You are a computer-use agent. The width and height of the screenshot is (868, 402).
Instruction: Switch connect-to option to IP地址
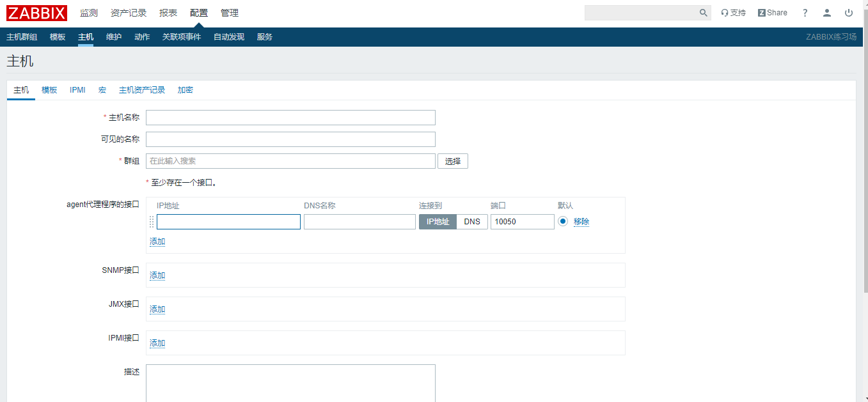coord(438,222)
